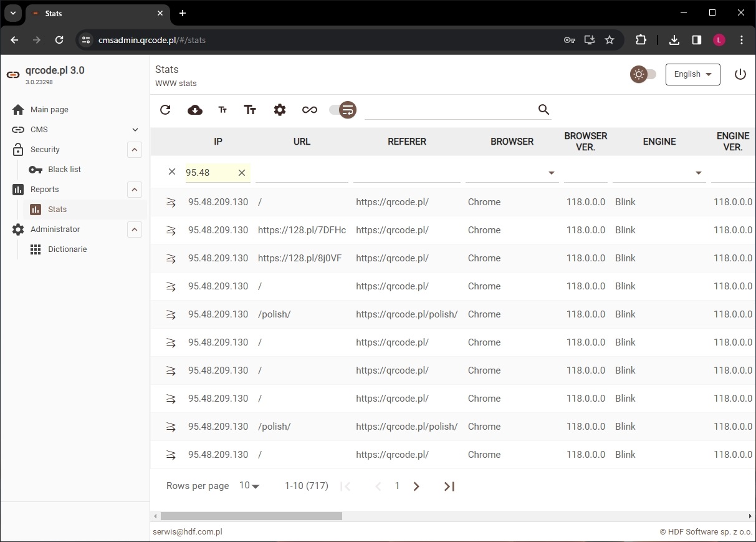Click the download/export cloud icon

click(x=194, y=110)
